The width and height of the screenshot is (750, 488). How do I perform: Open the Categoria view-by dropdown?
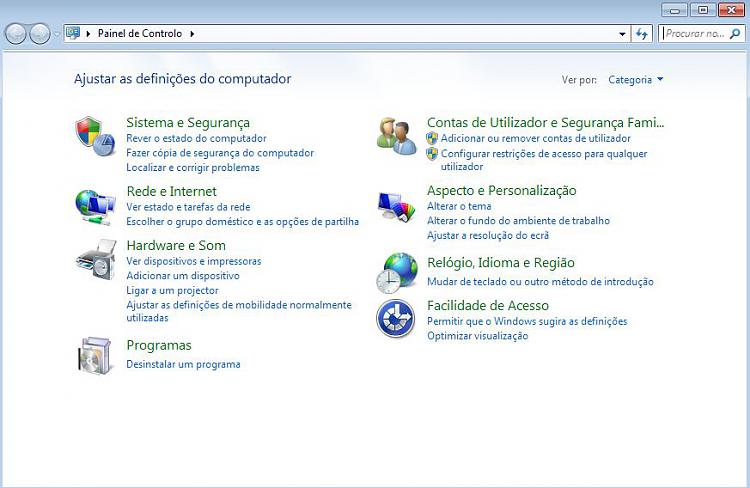tap(636, 79)
